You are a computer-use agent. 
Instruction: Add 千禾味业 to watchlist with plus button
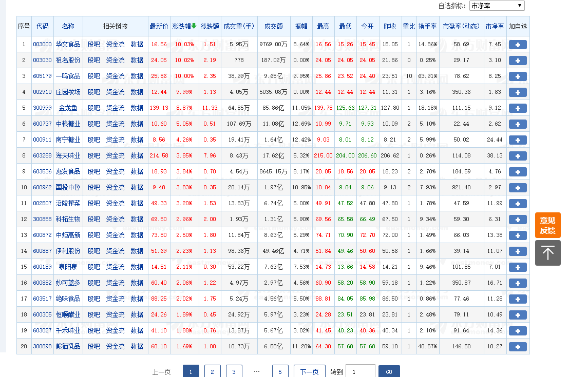tap(518, 331)
